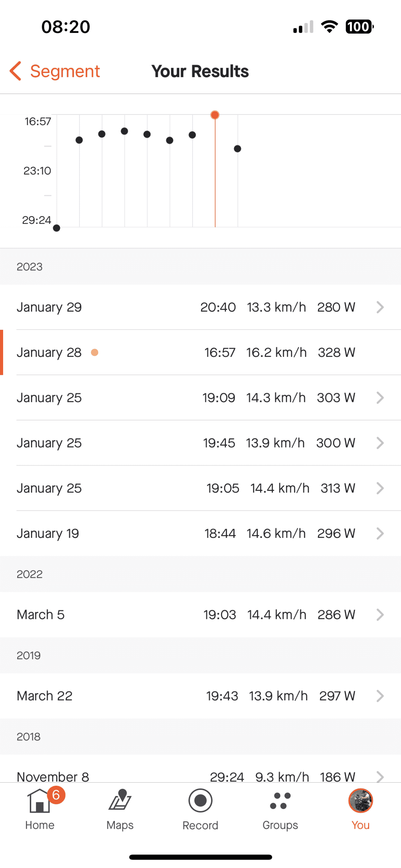Open the March 5 effort chevron
Image resolution: width=401 pixels, height=868 pixels.
[380, 615]
